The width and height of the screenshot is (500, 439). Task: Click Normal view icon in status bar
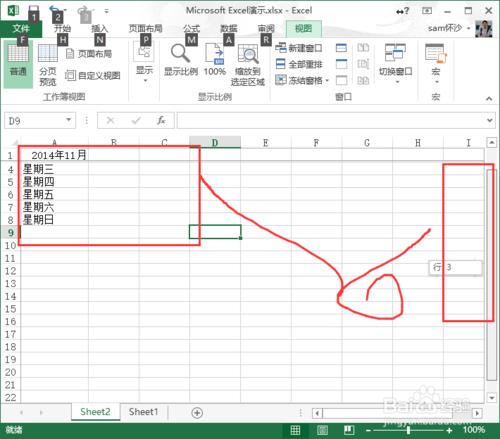click(x=295, y=430)
